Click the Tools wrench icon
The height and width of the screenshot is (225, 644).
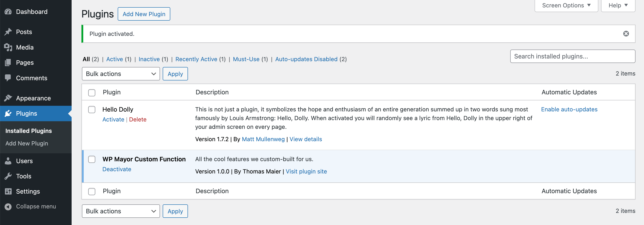click(8, 176)
